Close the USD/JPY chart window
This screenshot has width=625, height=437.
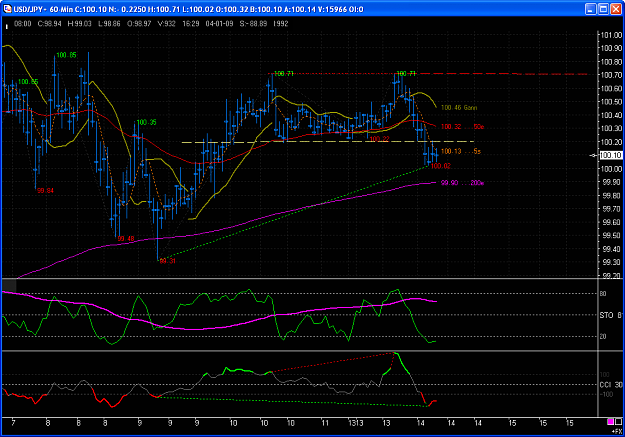tap(616, 9)
